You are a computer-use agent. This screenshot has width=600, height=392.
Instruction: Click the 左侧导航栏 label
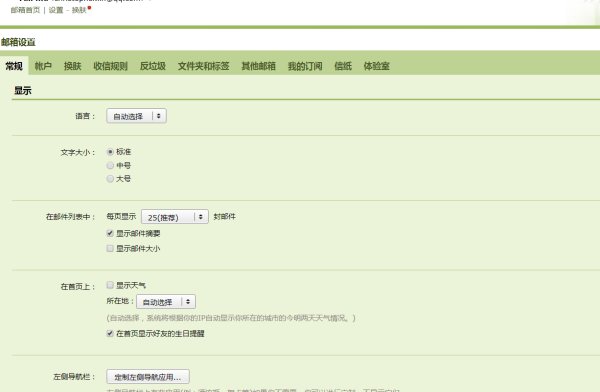tap(74, 377)
